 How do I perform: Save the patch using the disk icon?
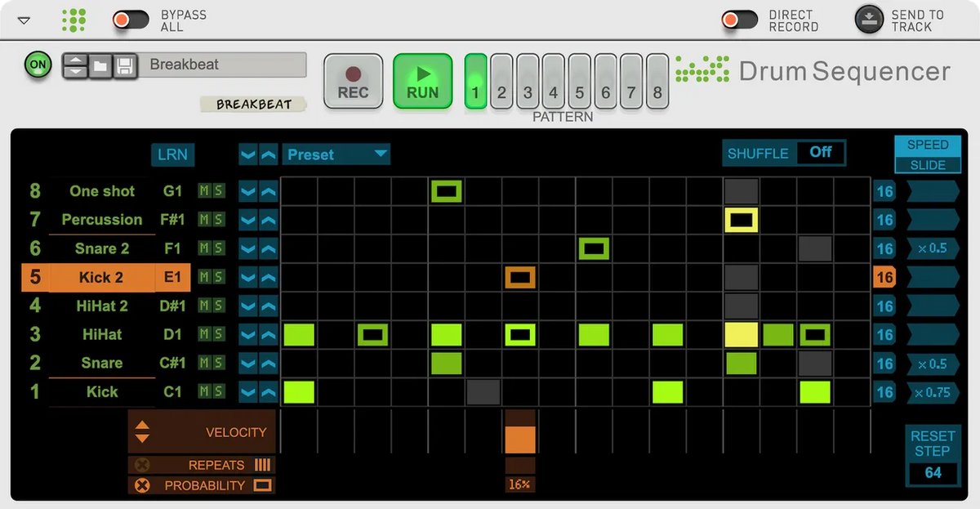pyautogui.click(x=124, y=65)
